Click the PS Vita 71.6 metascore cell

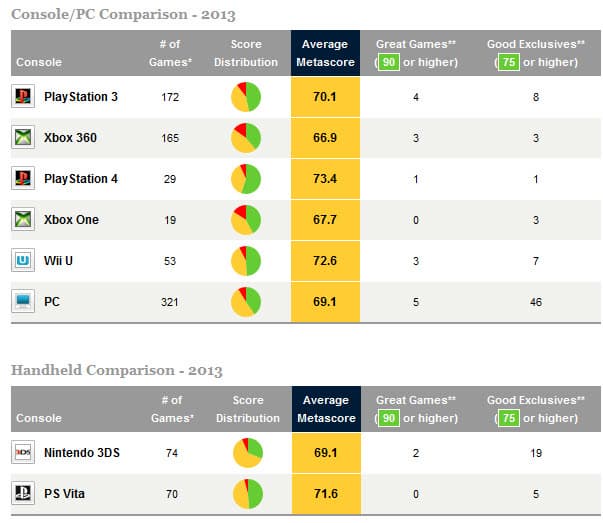click(324, 494)
